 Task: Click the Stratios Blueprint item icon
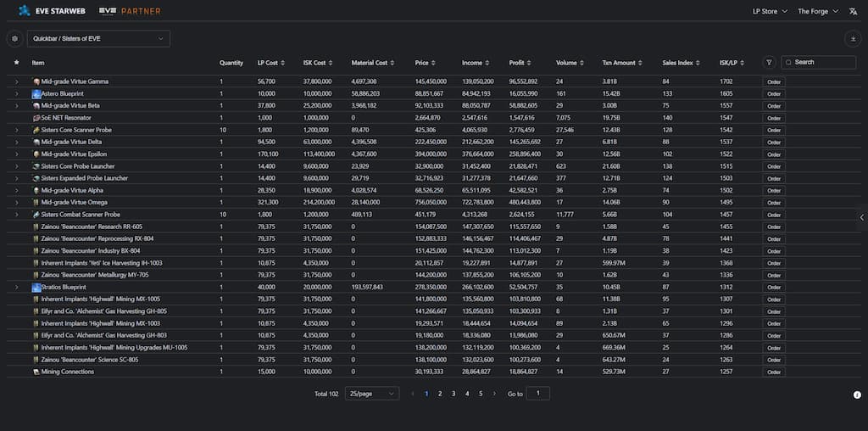click(x=36, y=287)
